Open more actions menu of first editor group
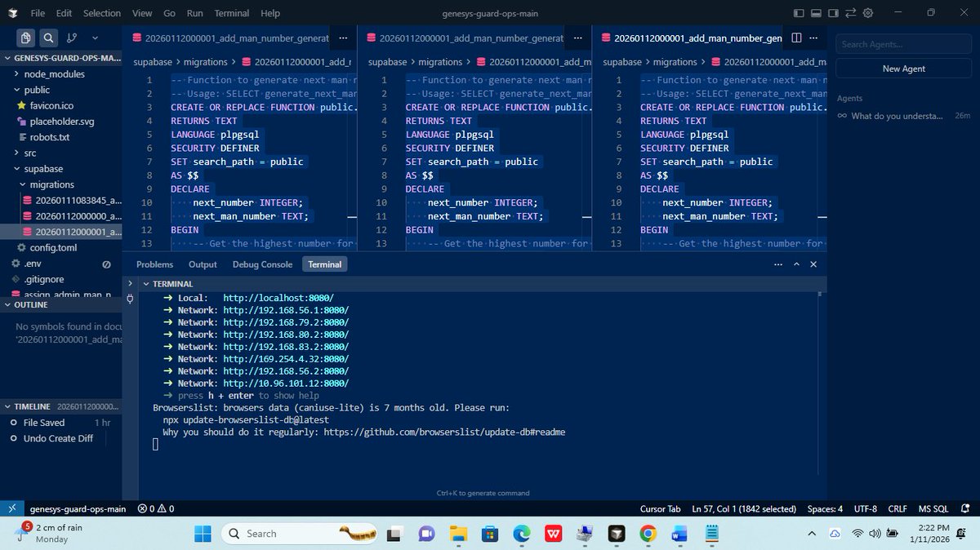980x550 pixels. point(343,38)
